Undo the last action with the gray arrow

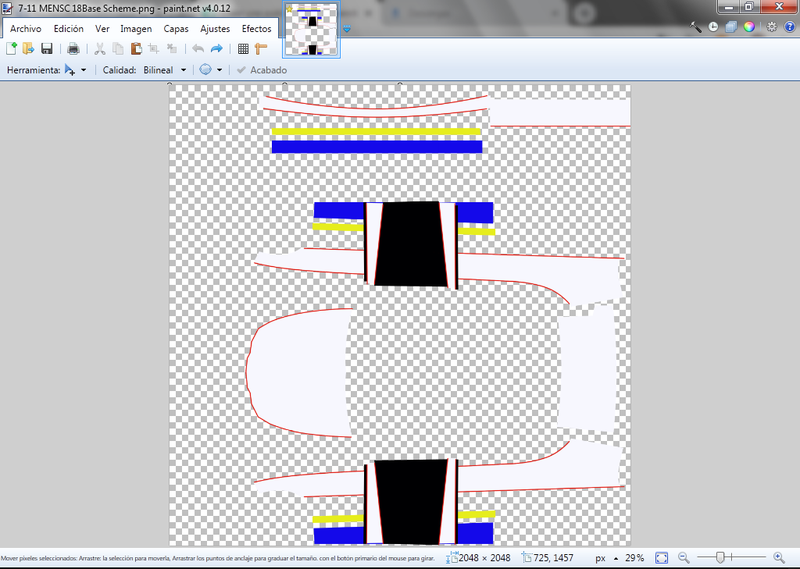(198, 48)
